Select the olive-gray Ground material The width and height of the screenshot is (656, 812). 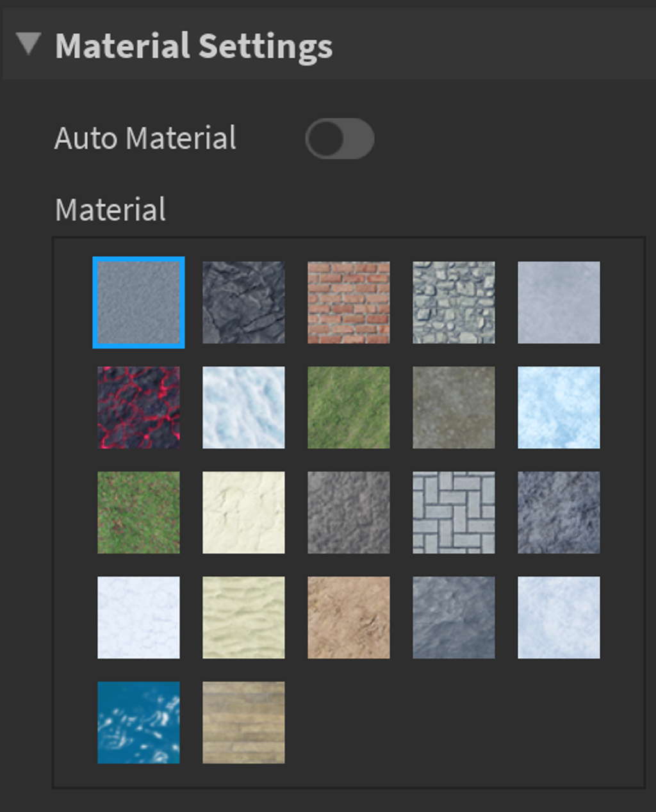(454, 407)
